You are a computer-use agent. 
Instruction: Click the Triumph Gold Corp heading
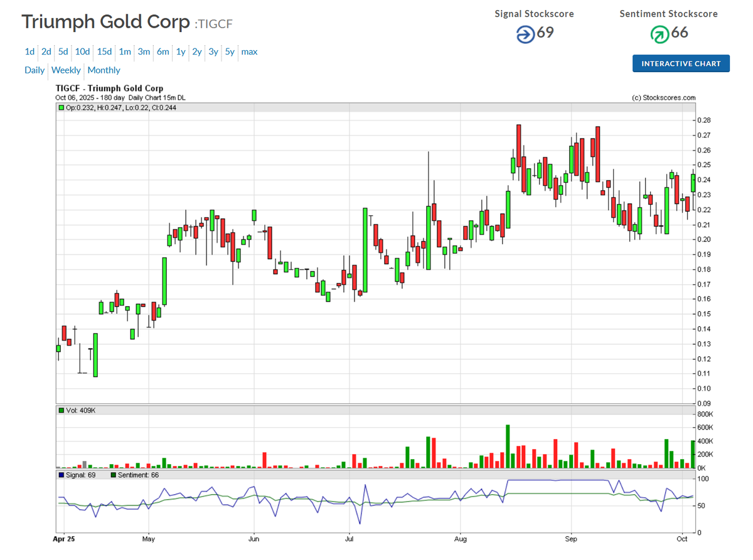(105, 22)
